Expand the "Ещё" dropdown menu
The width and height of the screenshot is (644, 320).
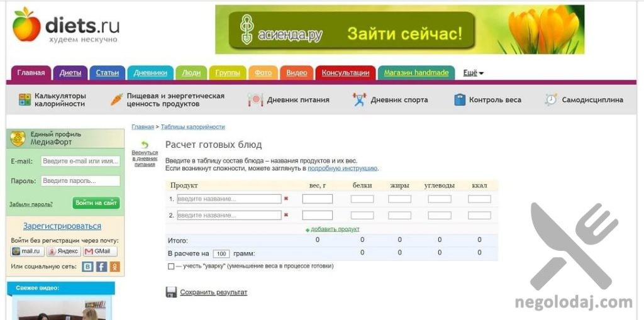pyautogui.click(x=473, y=73)
